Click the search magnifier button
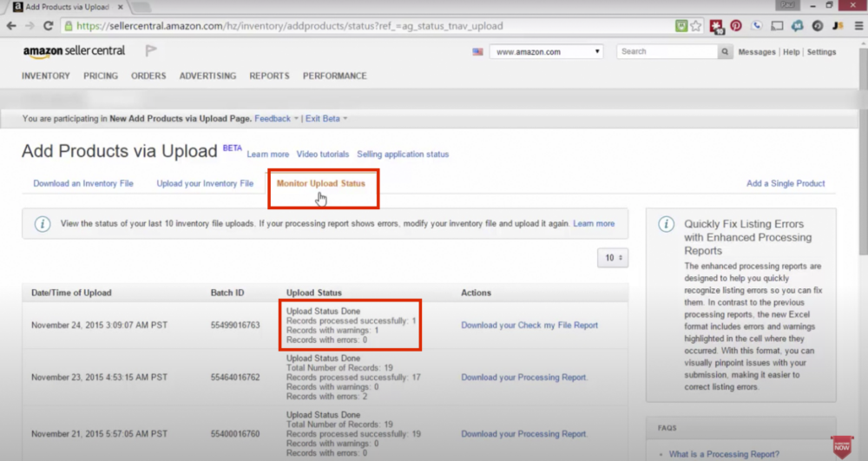Viewport: 868px width, 461px height. pyautogui.click(x=725, y=51)
